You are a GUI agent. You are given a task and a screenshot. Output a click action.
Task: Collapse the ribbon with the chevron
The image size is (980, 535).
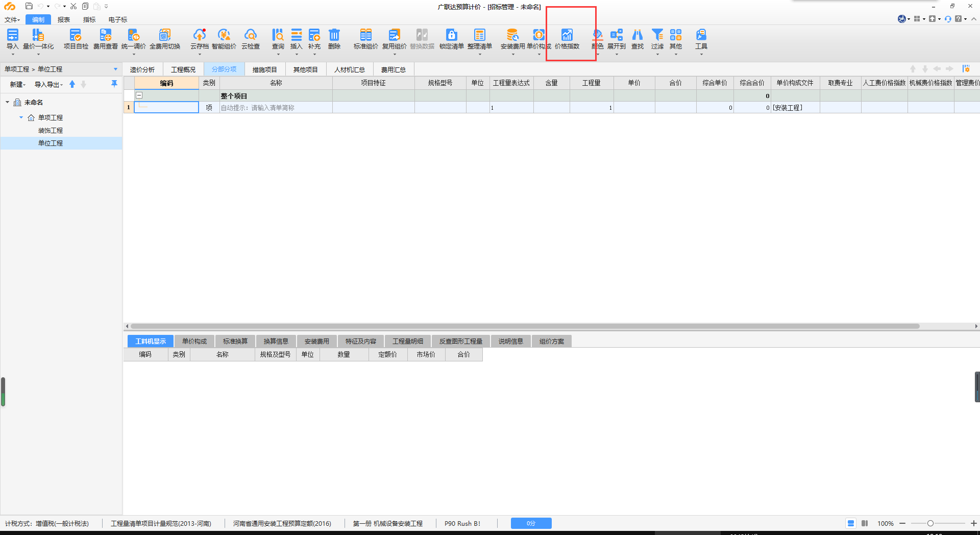(974, 19)
